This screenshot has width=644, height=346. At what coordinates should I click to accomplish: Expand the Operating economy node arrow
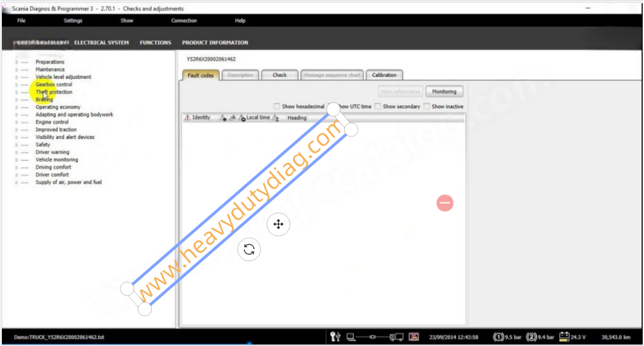(17, 107)
